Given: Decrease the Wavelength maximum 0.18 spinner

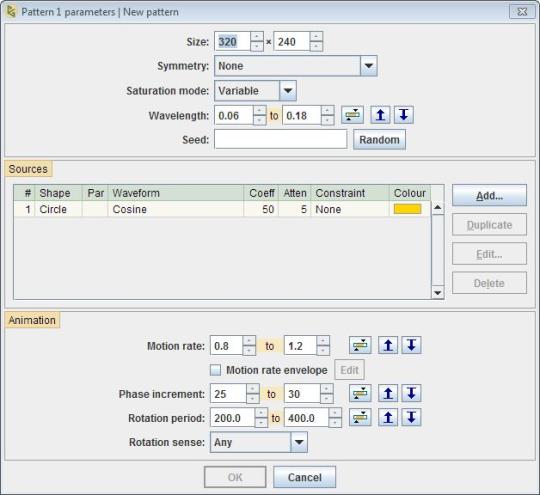Looking at the screenshot, I should [327, 120].
